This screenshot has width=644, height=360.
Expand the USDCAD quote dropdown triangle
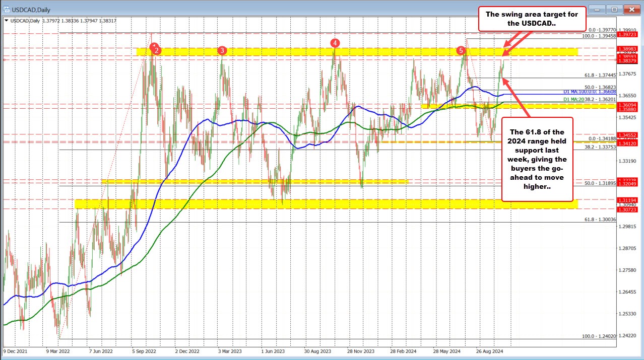7,21
